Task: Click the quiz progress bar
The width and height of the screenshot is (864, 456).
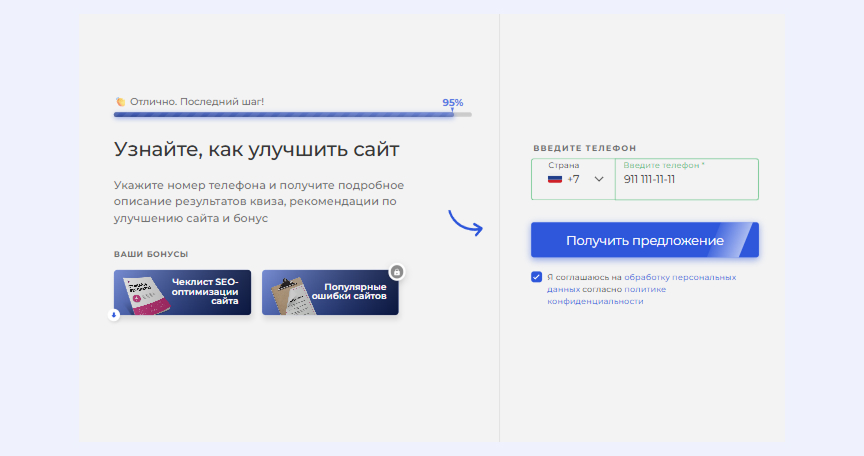Action: click(x=292, y=115)
